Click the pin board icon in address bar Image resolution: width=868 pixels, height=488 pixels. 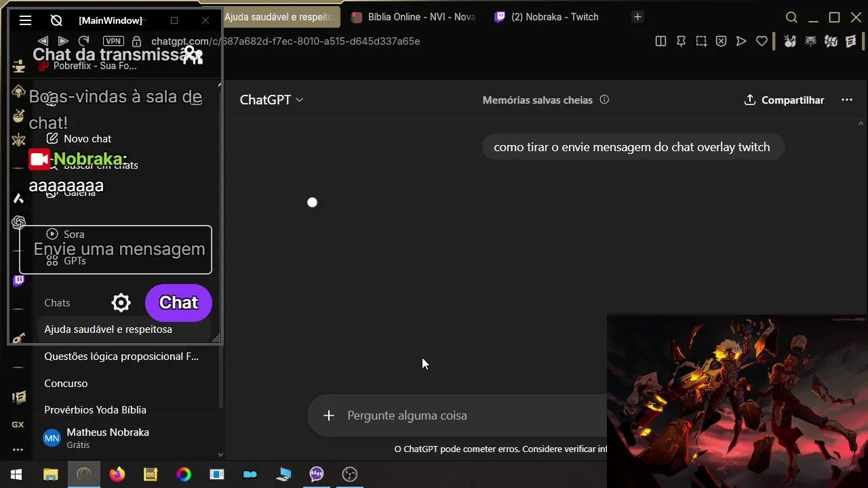click(681, 41)
